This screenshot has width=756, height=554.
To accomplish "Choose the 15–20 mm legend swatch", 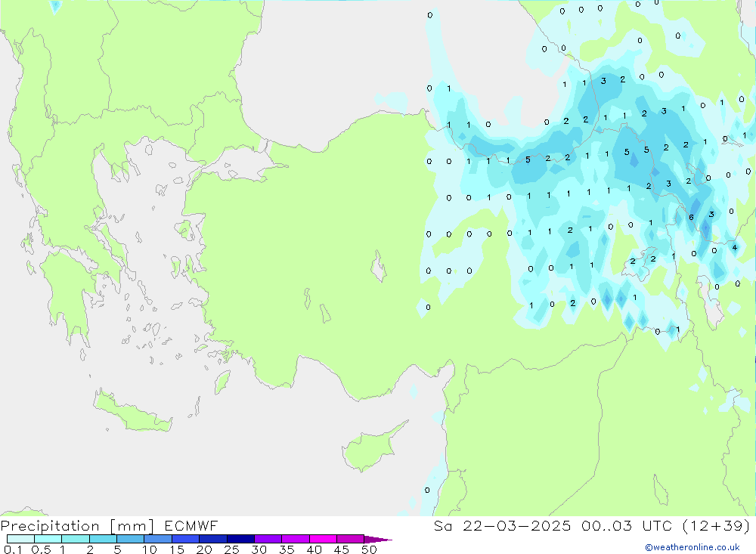I will coord(186,539).
